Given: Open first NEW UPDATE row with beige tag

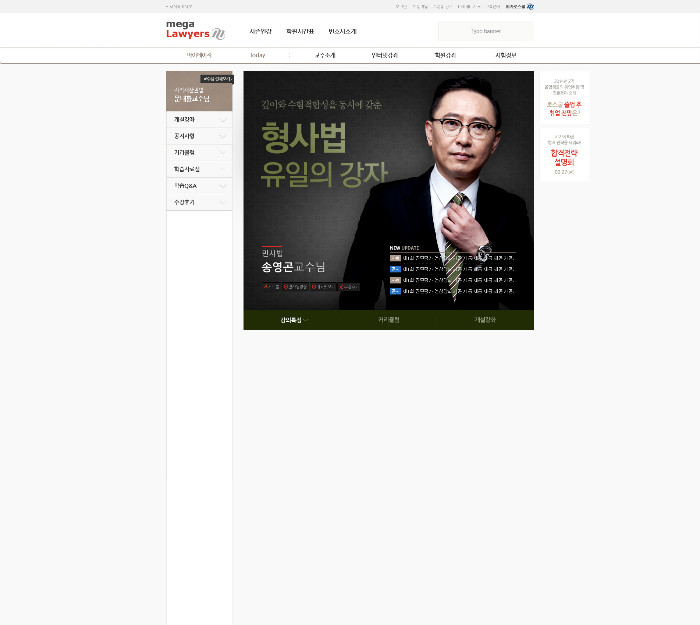Looking at the screenshot, I should (452, 258).
